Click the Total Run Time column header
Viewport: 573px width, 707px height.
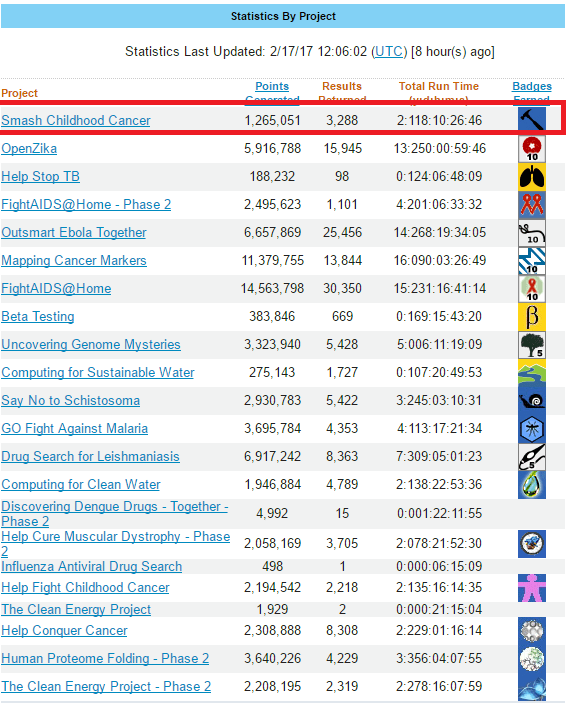click(439, 92)
